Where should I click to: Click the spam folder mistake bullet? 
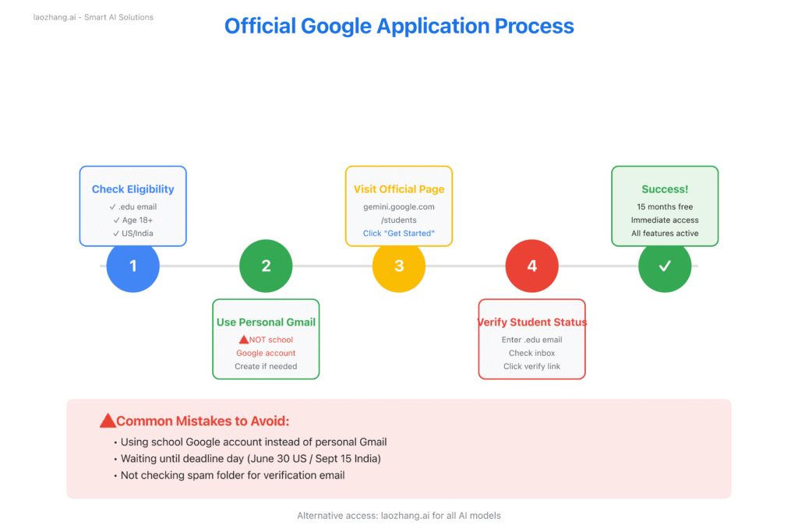pos(232,475)
